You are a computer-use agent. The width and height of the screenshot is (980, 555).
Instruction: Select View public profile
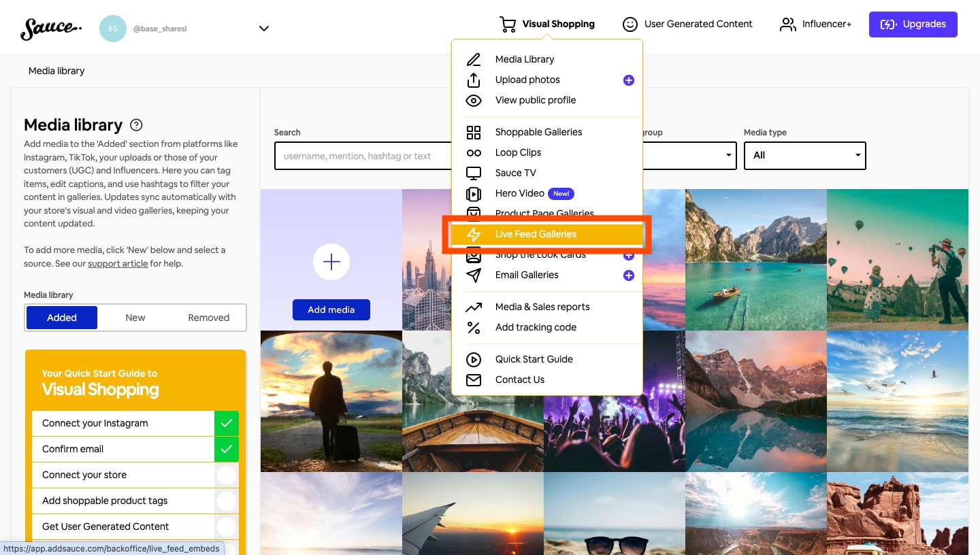coord(536,100)
